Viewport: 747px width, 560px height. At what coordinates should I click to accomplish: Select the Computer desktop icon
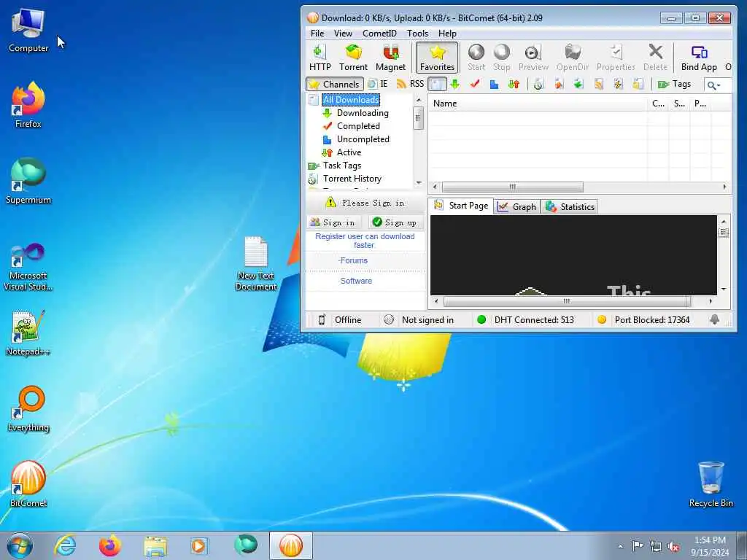(28, 30)
